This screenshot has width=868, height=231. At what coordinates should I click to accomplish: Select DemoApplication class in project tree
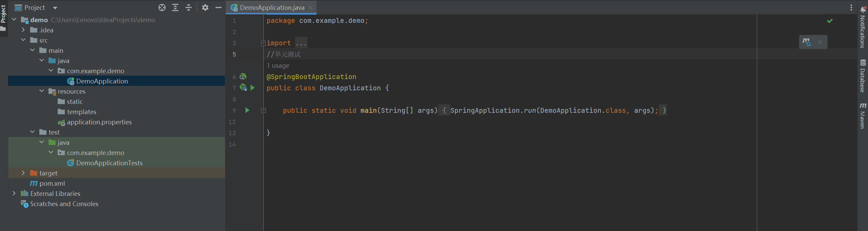(x=116, y=81)
